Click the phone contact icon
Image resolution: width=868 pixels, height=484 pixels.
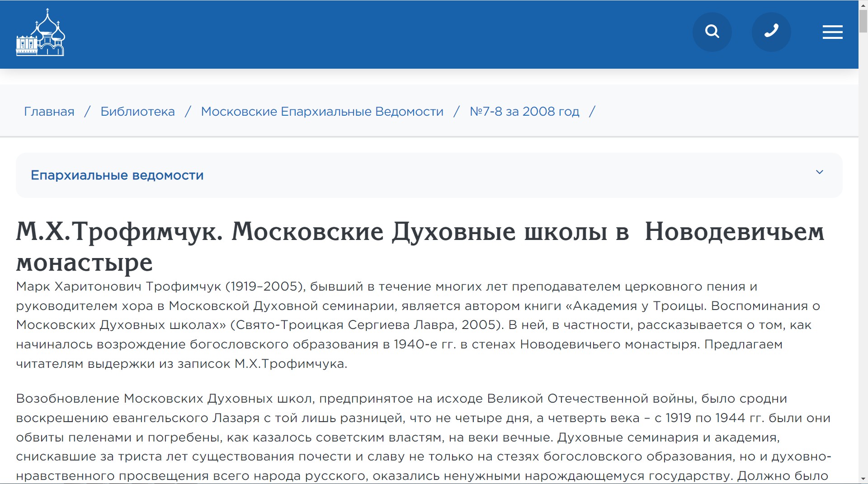[x=771, y=32]
